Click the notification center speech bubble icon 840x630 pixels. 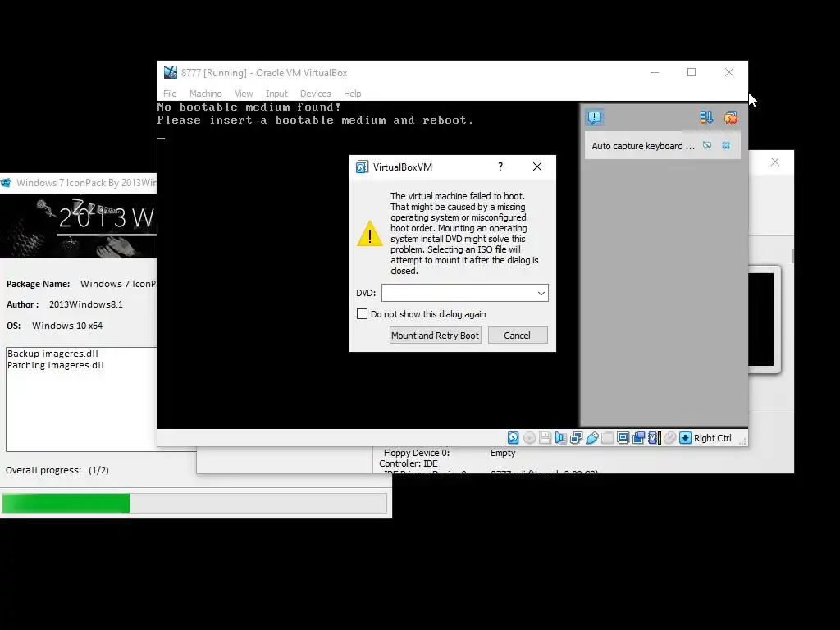[x=594, y=117]
